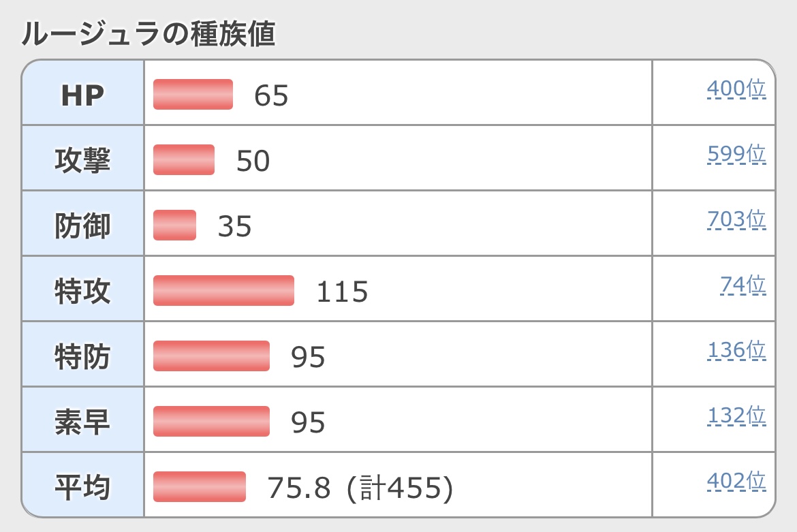This screenshot has width=797, height=532.
Task: Click the 素早 row header cell
Action: point(82,422)
